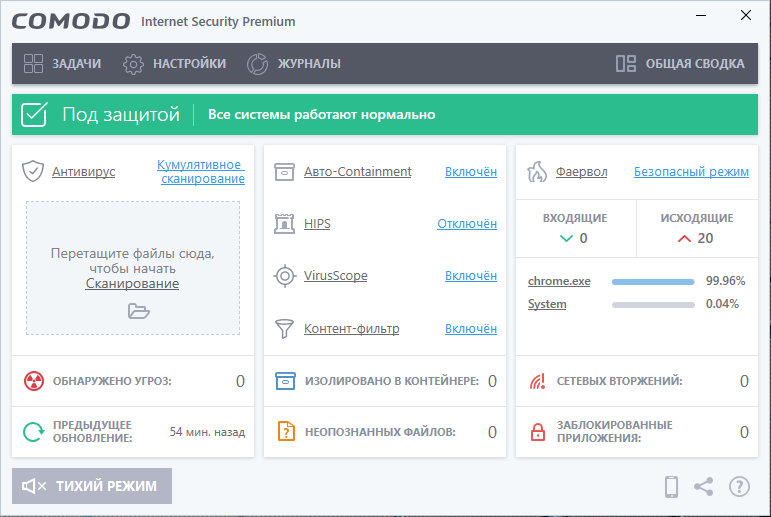The height and width of the screenshot is (517, 771).
Task: Open the Задачи tasks grid icon
Action: [33, 63]
